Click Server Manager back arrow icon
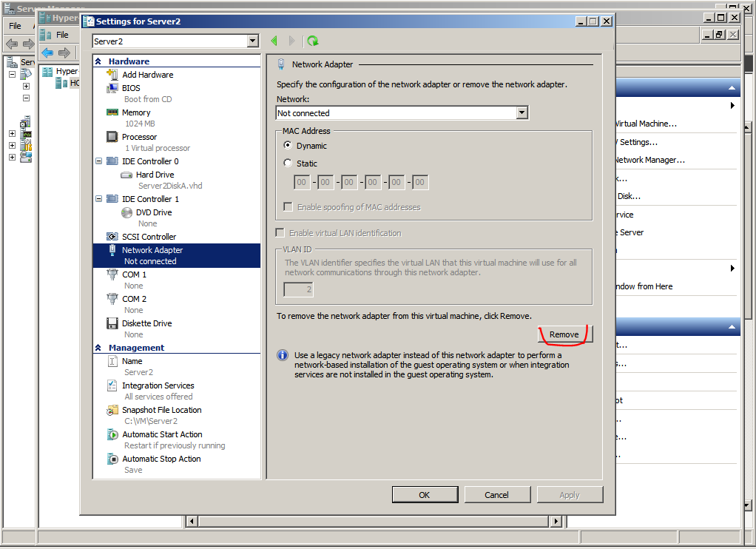 tap(12, 44)
